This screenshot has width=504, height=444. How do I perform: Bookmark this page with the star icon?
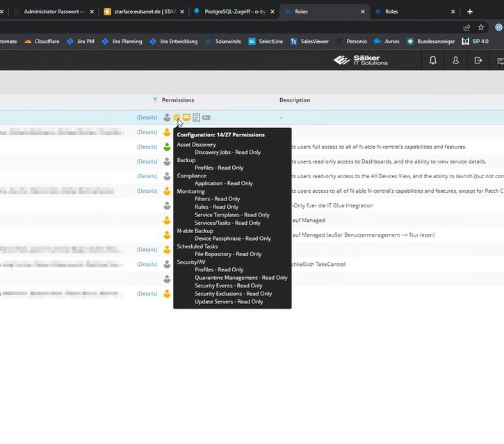point(481,27)
